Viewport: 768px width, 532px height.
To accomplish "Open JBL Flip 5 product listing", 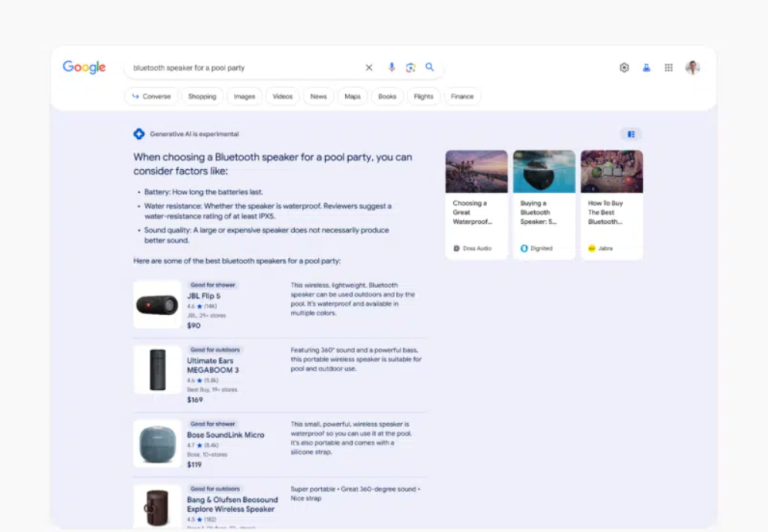I will tap(203, 296).
